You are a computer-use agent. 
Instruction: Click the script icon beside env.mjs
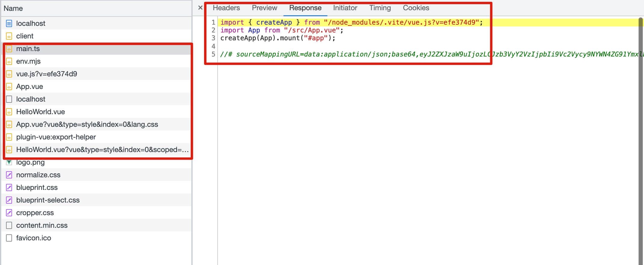pyautogui.click(x=9, y=61)
